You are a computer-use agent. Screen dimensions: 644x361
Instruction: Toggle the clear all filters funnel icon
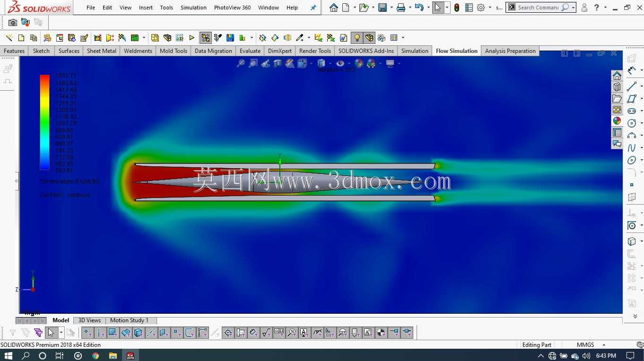(26, 333)
